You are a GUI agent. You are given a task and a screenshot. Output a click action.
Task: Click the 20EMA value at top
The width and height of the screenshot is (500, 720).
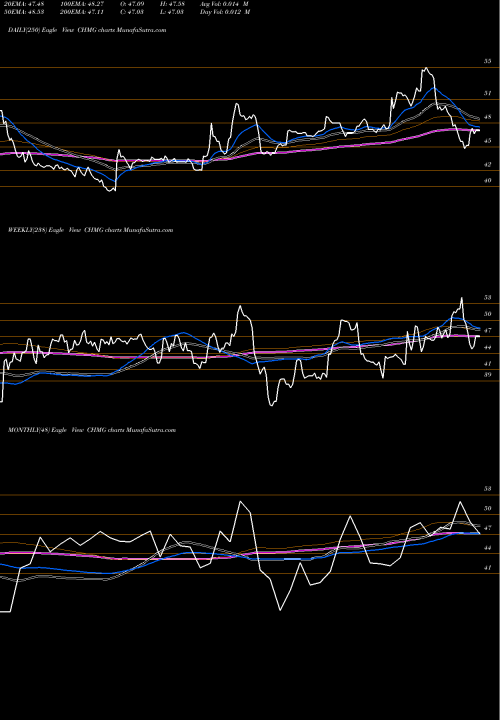(x=23, y=4)
